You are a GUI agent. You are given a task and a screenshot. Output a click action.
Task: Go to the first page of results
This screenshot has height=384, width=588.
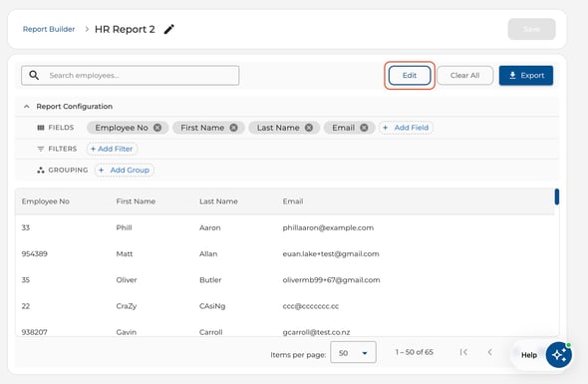tap(463, 352)
